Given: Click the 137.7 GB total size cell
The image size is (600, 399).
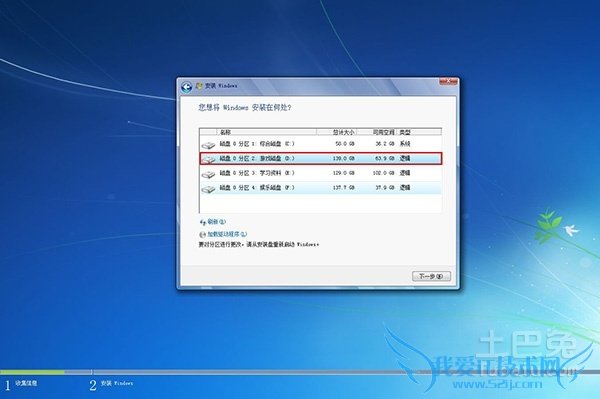Looking at the screenshot, I should tap(344, 187).
